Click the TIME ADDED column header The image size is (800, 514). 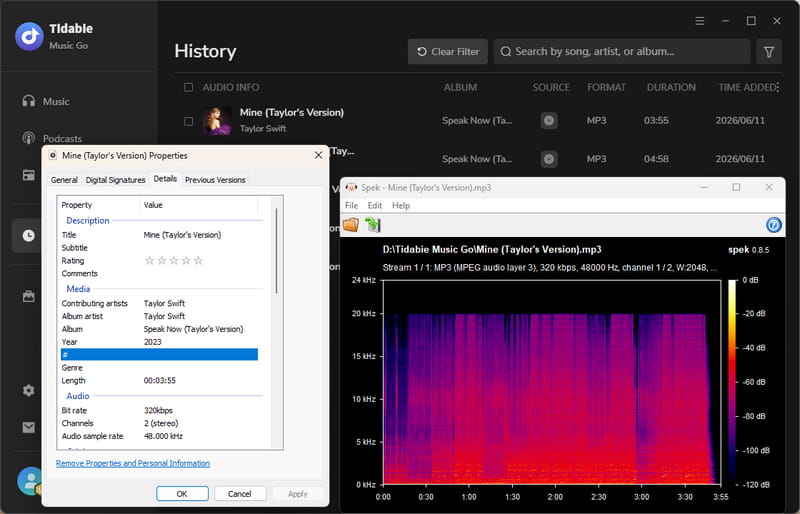(x=747, y=87)
